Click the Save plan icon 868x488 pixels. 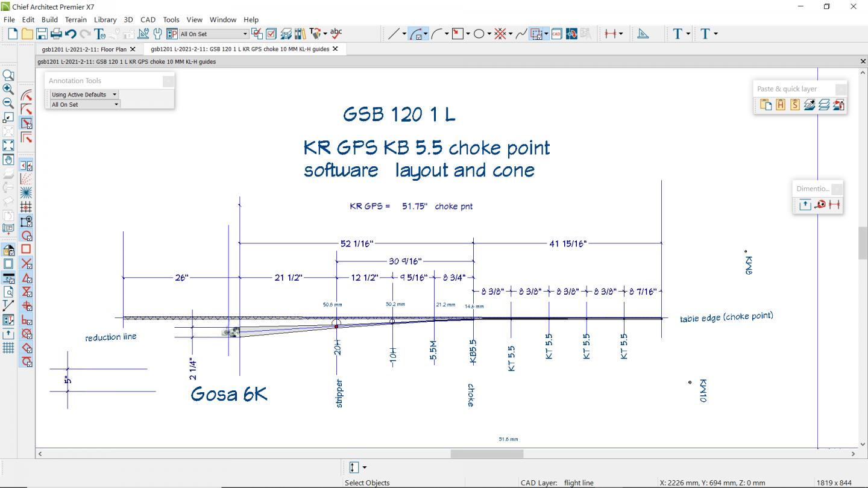42,34
